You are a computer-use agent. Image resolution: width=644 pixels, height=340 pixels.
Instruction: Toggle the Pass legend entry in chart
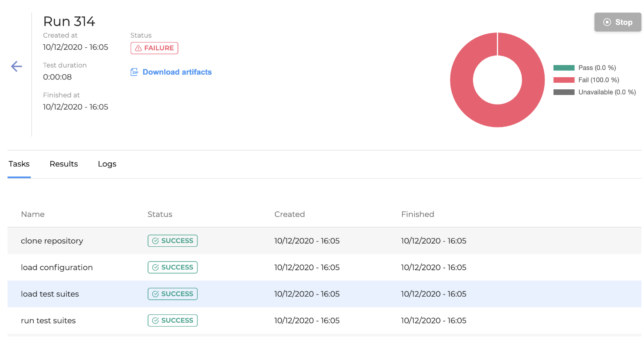pos(584,68)
